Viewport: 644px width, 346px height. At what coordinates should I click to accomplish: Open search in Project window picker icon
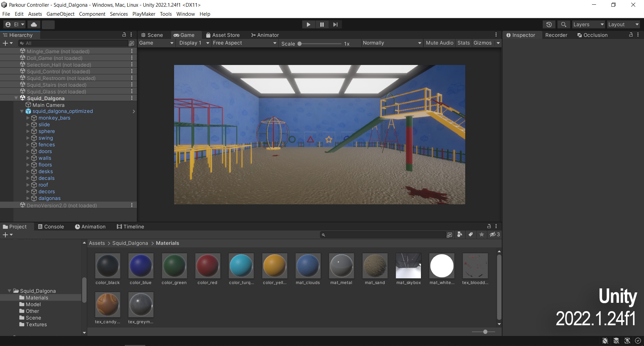449,235
